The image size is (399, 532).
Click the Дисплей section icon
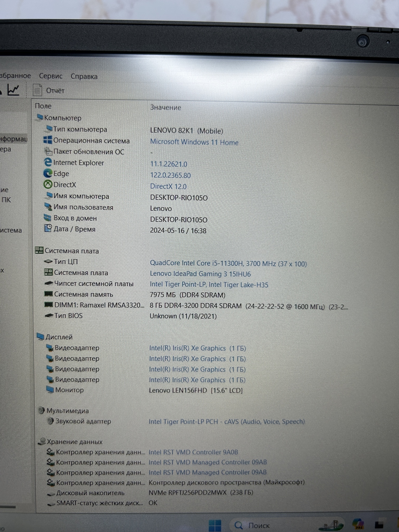point(40,337)
